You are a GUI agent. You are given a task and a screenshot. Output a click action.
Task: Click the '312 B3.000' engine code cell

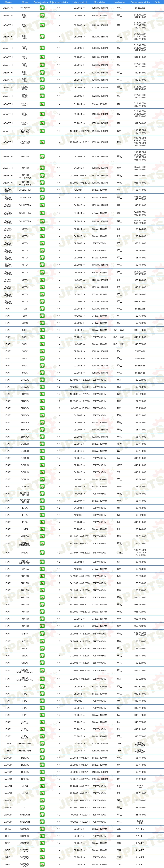pyautogui.click(x=140, y=80)
